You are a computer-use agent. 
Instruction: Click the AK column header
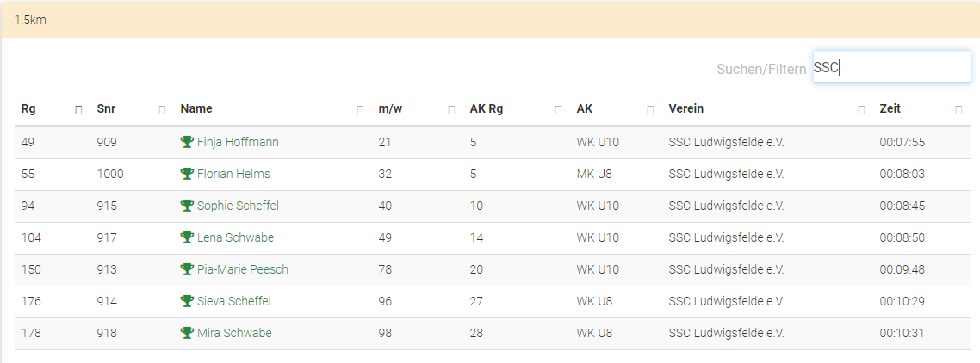tap(585, 109)
